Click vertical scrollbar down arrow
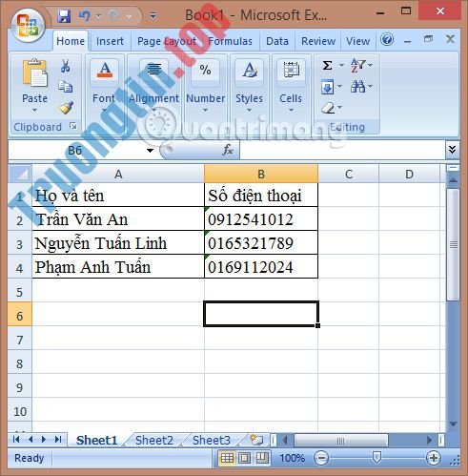 pyautogui.click(x=453, y=424)
